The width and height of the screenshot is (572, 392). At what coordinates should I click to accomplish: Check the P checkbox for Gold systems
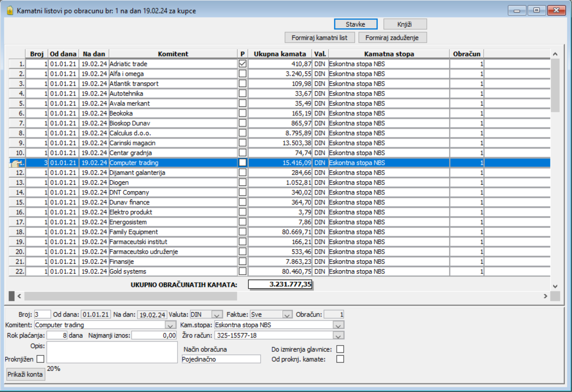[x=242, y=271]
